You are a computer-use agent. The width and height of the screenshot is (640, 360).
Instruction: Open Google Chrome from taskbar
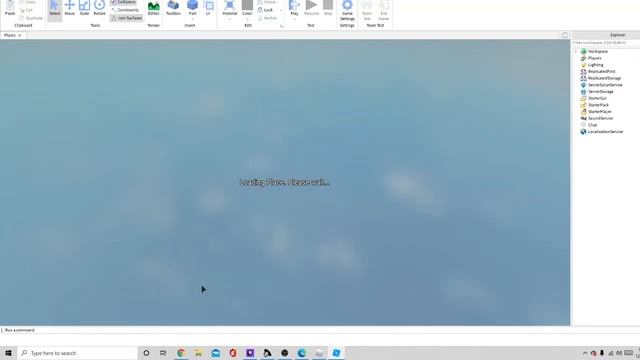point(181,353)
